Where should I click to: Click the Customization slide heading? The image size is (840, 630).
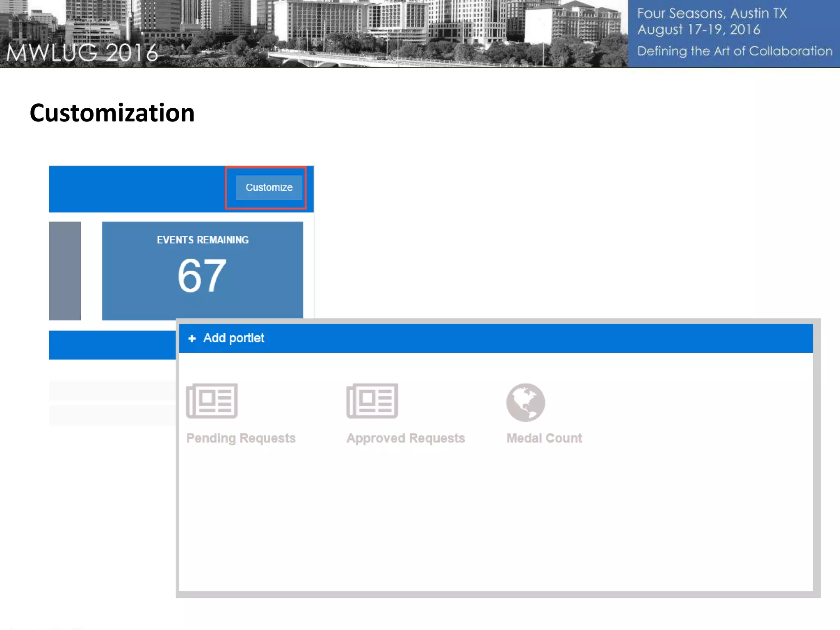[112, 113]
